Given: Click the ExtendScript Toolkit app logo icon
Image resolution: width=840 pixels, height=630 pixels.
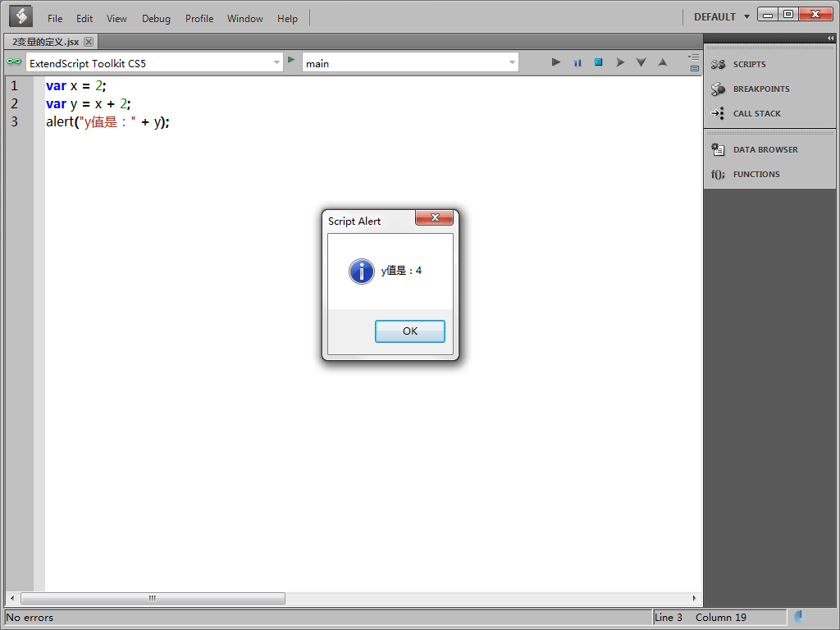Looking at the screenshot, I should [x=21, y=16].
